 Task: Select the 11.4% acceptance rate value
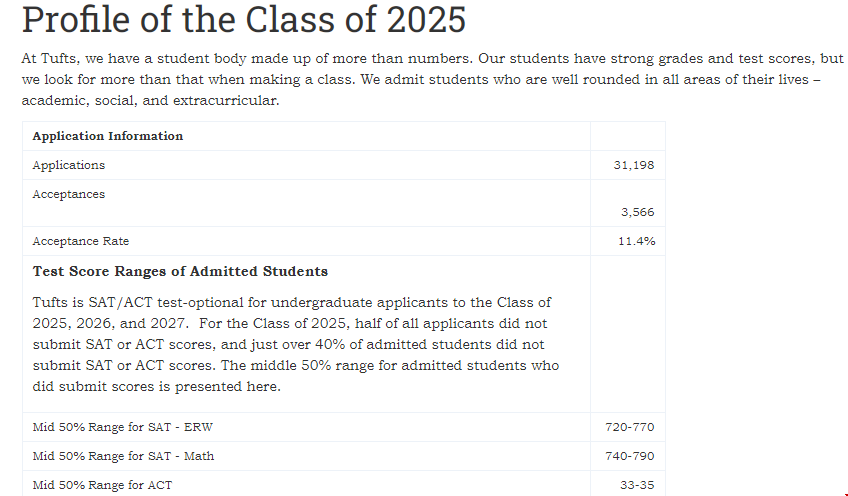(x=635, y=241)
